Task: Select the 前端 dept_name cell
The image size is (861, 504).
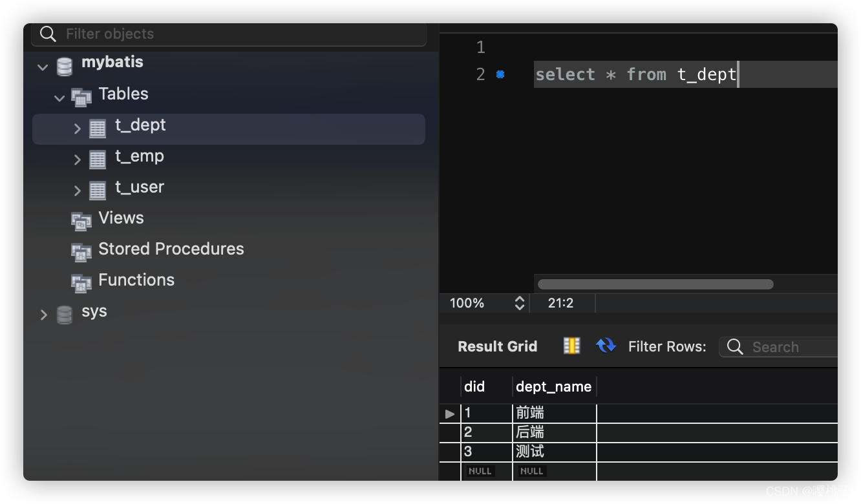Action: click(x=555, y=414)
